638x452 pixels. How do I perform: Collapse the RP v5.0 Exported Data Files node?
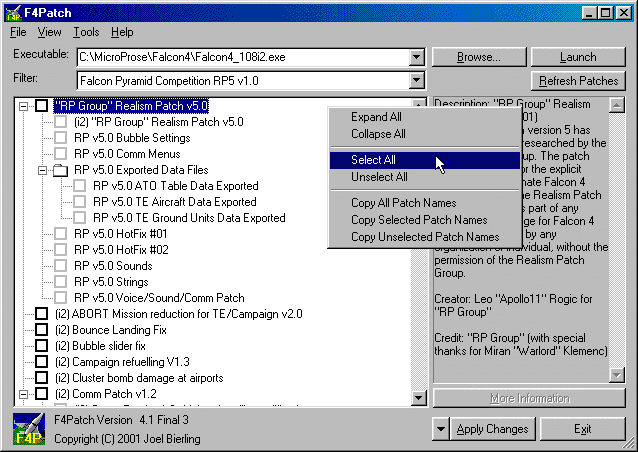[43, 170]
